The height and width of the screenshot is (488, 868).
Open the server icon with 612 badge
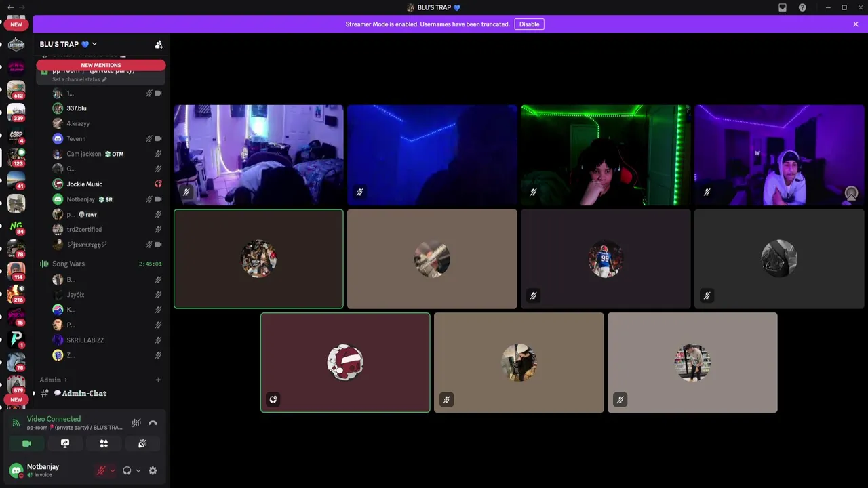click(16, 89)
